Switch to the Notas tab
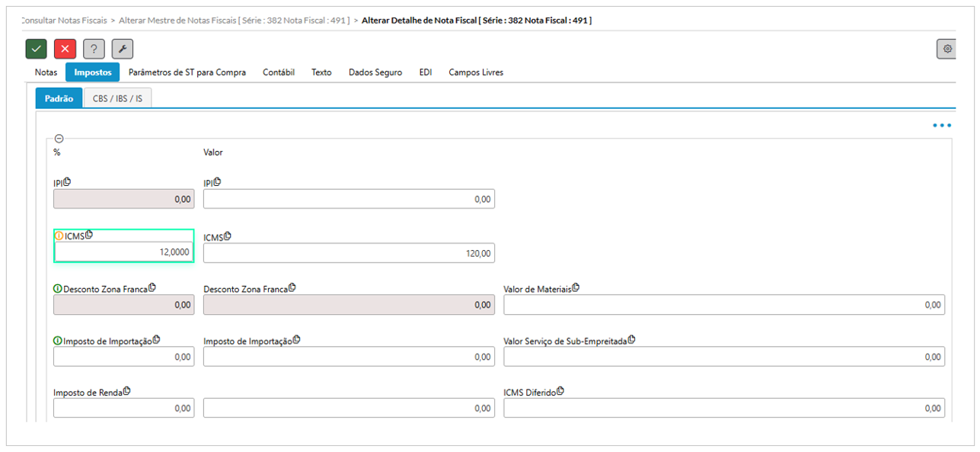Viewport: 980px width, 452px height. tap(46, 72)
